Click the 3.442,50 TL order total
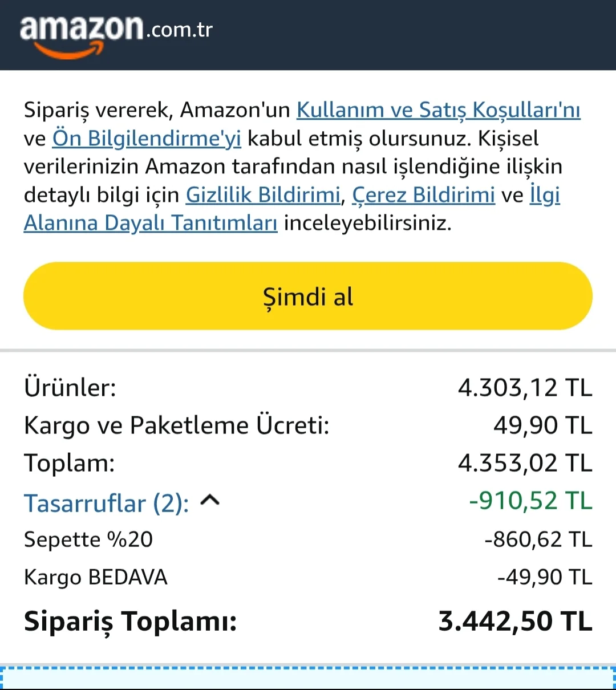 (515, 621)
